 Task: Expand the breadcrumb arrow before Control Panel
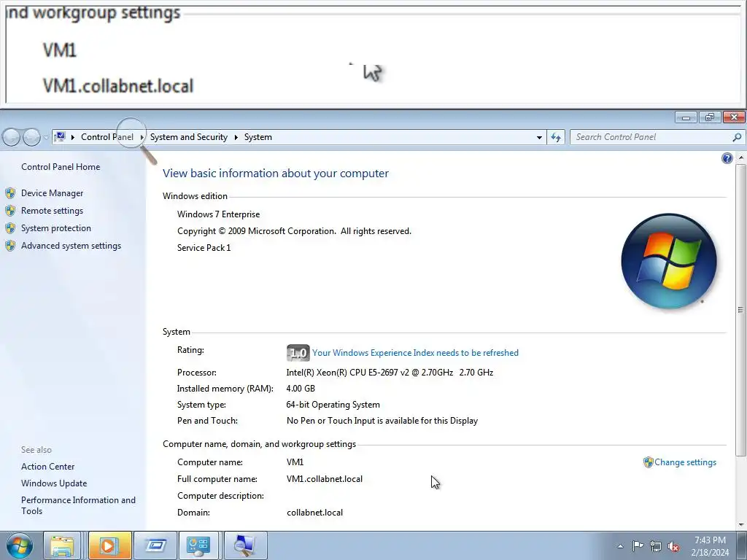(73, 137)
